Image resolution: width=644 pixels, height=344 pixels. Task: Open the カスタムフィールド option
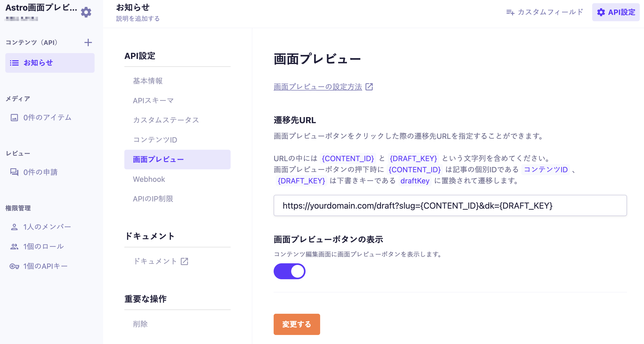click(545, 12)
